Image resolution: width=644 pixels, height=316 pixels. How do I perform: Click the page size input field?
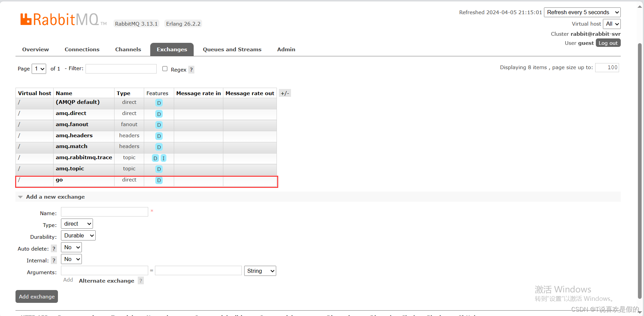coord(607,67)
